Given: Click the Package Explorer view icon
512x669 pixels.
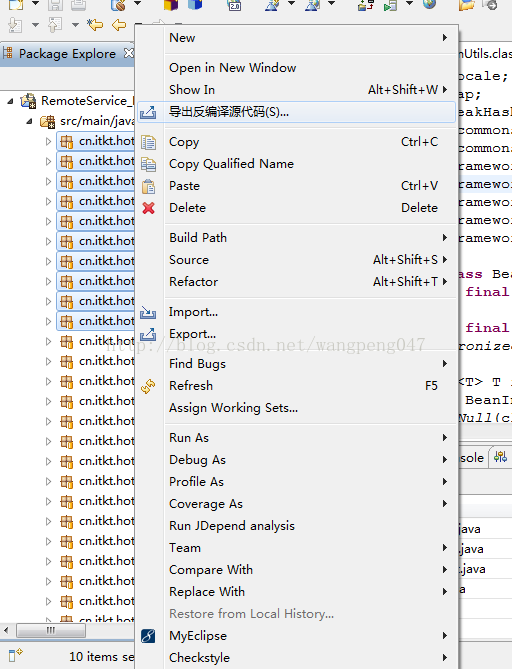Looking at the screenshot, I should pos(8,53).
